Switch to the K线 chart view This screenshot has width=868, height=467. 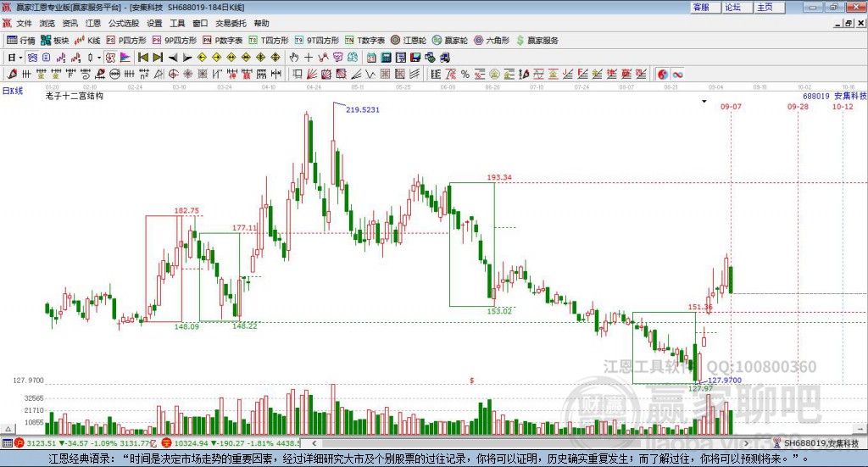pos(87,41)
